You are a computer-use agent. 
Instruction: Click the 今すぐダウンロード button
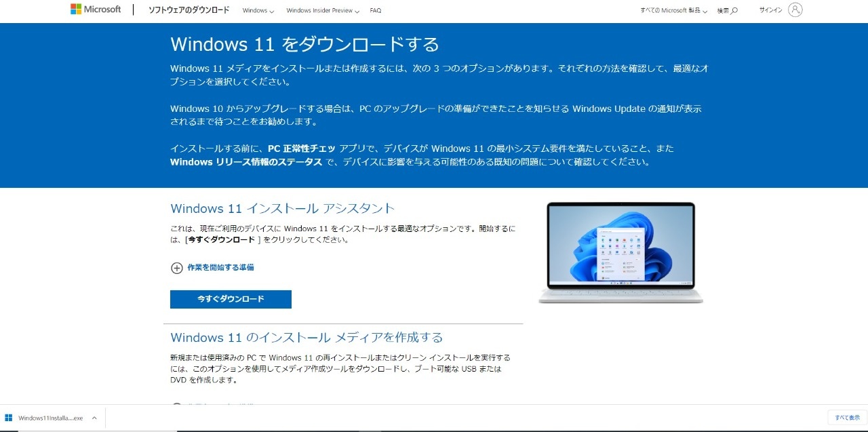(x=231, y=299)
